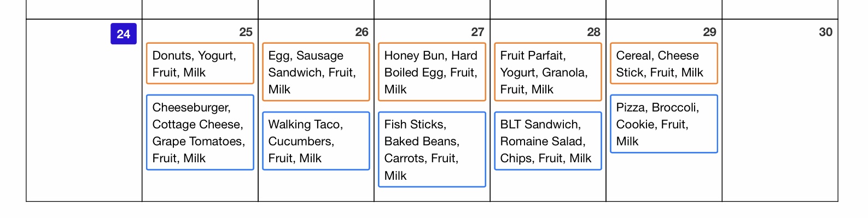Select date number 26

click(362, 32)
